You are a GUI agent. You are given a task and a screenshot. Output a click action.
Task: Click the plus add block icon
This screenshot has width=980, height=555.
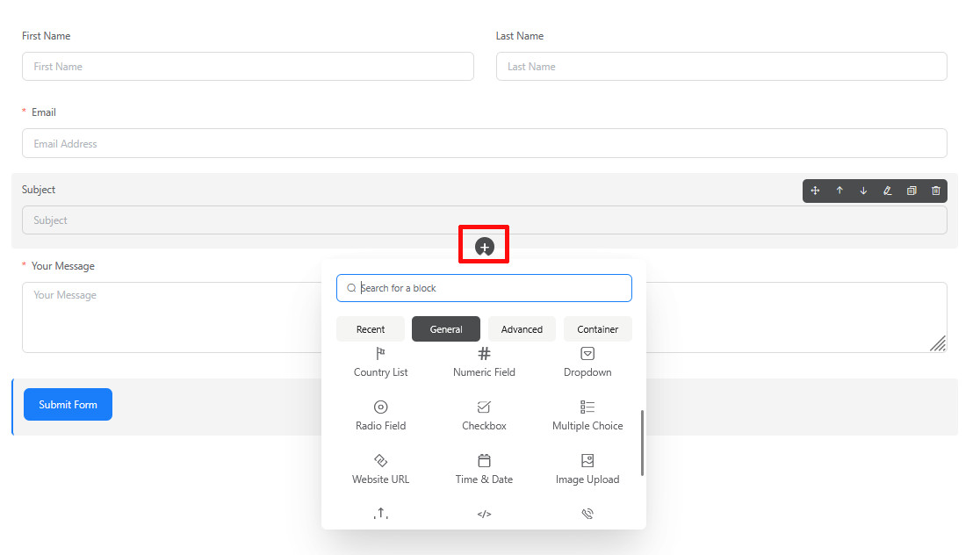click(485, 247)
